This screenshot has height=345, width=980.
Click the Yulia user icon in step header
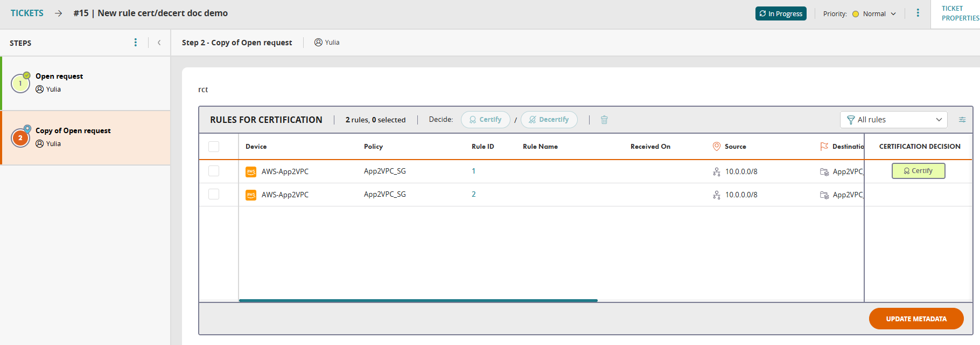[x=318, y=43]
